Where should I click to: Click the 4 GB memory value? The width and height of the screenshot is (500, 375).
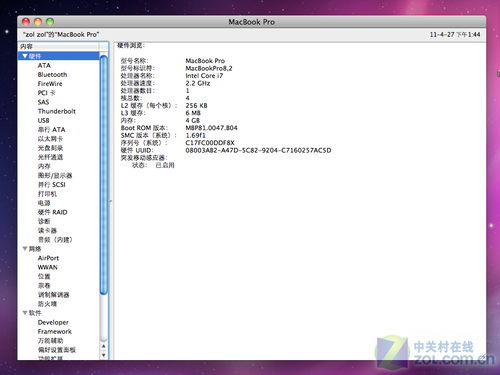coord(193,120)
